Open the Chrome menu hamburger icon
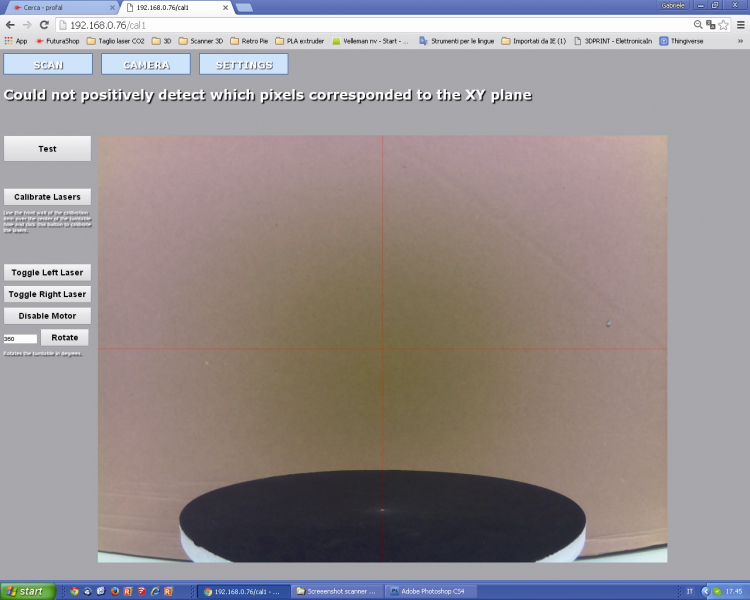Viewport: 750px width, 600px height. 740,25
